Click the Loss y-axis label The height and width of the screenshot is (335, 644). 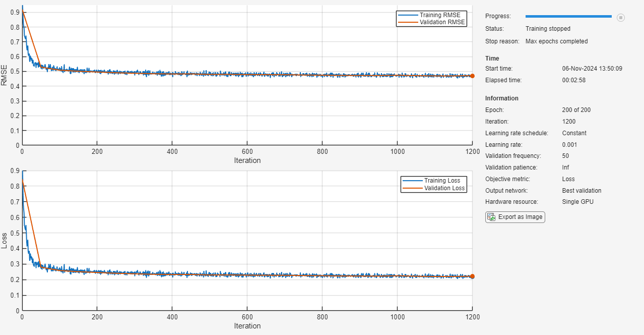click(x=5, y=240)
